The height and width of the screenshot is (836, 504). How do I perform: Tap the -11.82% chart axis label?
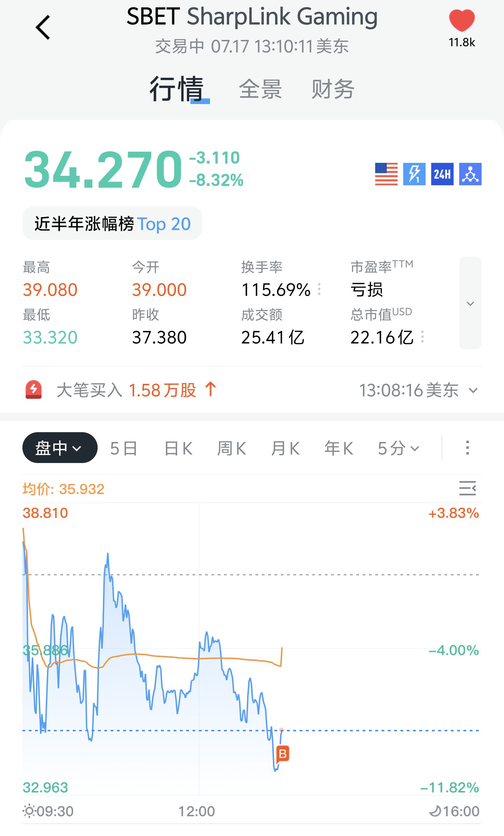pyautogui.click(x=449, y=787)
